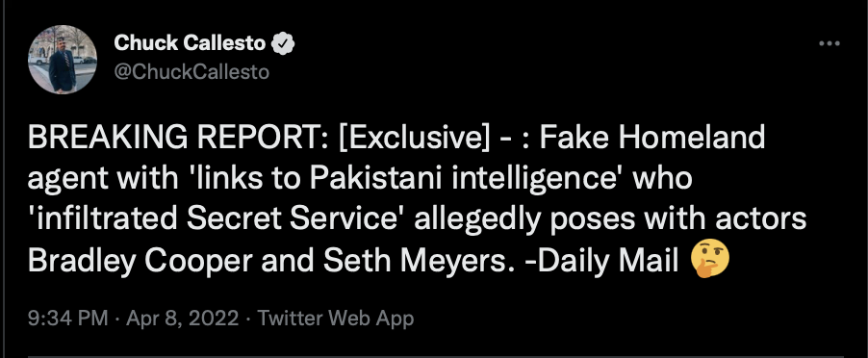Open the tweet's three-dot more options menu
The image size is (868, 358).
[x=829, y=43]
